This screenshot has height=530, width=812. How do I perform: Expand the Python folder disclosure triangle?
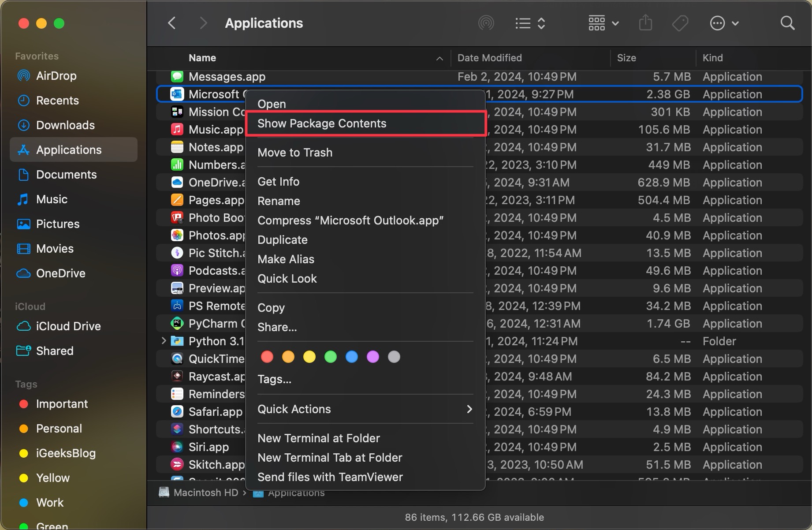[164, 341]
